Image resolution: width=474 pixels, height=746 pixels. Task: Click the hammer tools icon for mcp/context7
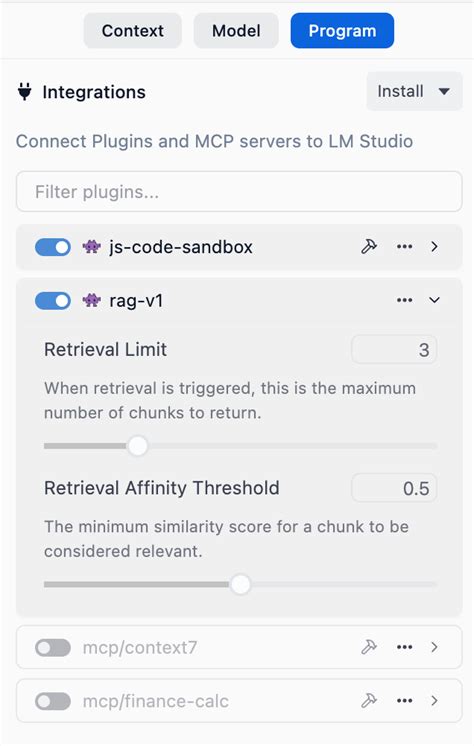369,647
